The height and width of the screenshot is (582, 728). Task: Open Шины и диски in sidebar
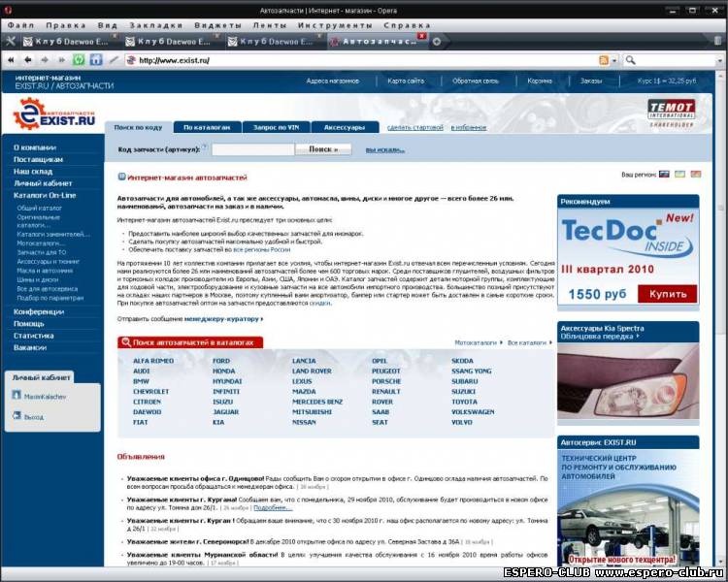pos(38,280)
